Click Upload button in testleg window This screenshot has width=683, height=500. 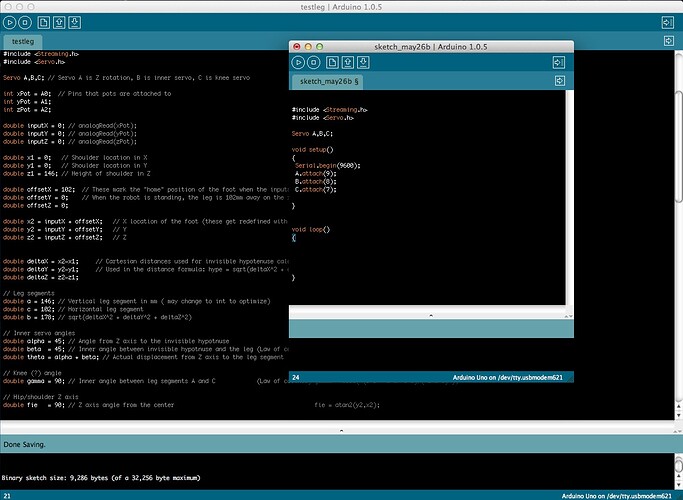point(25,22)
